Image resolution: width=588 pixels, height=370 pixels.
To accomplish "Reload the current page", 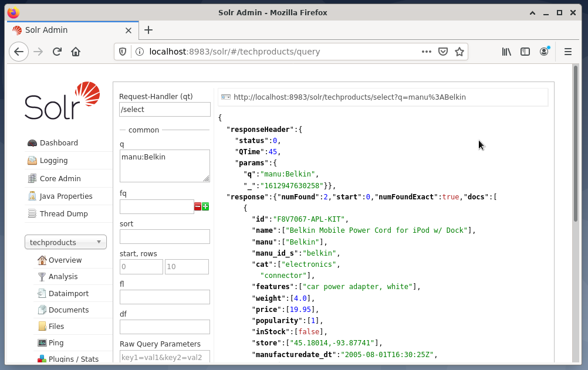I will click(x=57, y=52).
